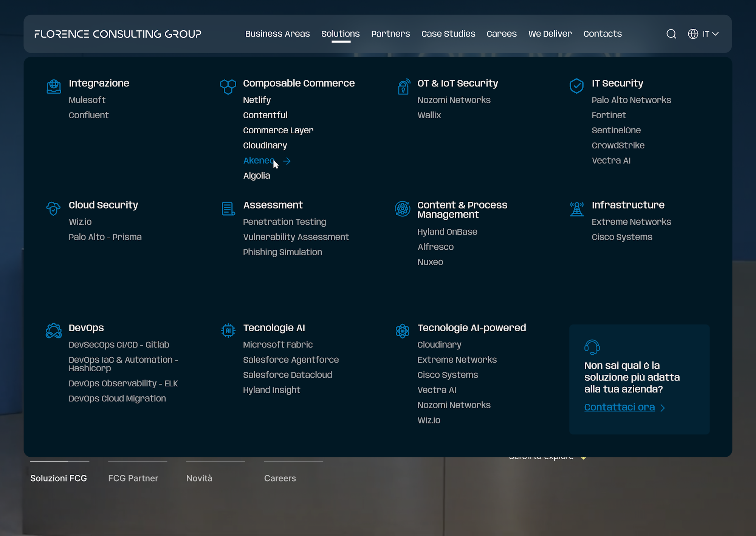Open the Case Studies menu item

[x=448, y=34]
